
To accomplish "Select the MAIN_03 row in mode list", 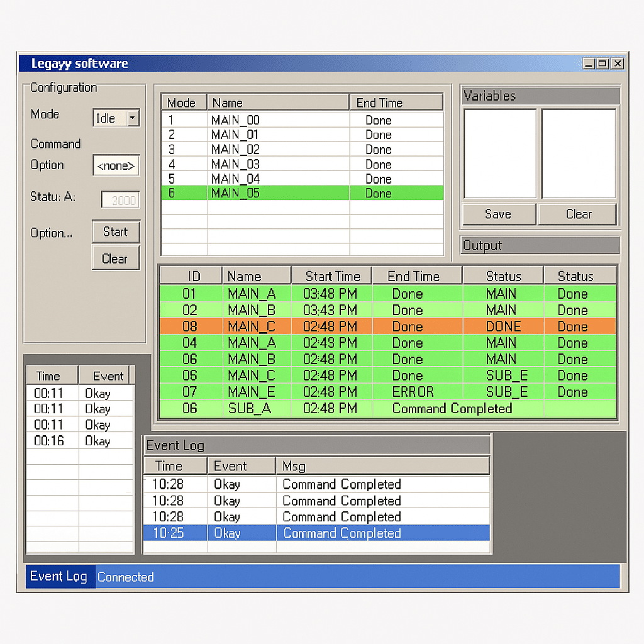I will 303,164.
